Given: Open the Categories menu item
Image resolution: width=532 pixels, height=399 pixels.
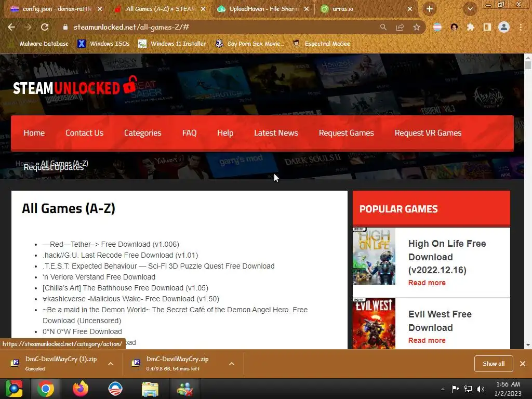Looking at the screenshot, I should tap(142, 133).
